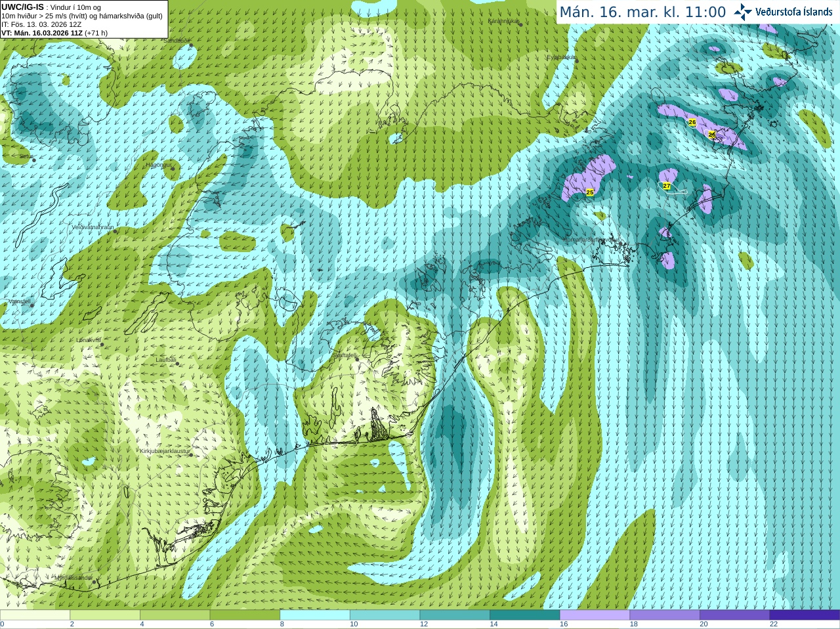This screenshot has height=629, width=840.
Task: Click the 4–6 m/s legend swatch
Action: (175, 615)
